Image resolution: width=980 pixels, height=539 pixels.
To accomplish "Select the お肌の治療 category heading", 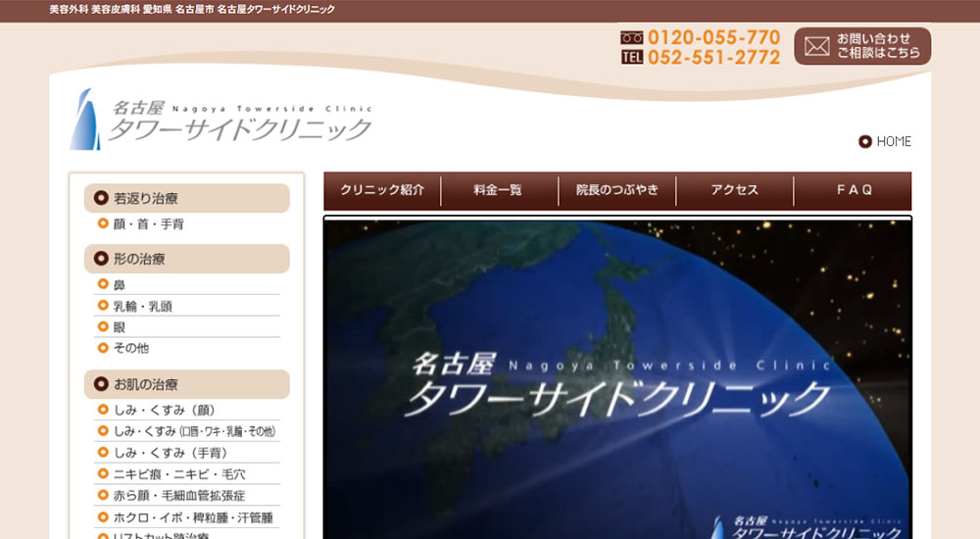I will click(187, 384).
